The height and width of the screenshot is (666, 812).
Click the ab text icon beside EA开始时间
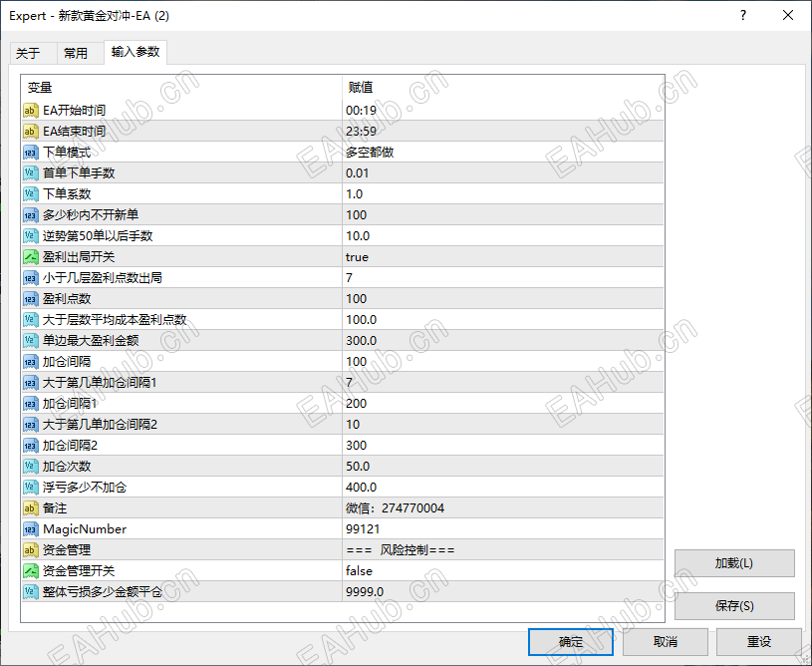[30, 110]
